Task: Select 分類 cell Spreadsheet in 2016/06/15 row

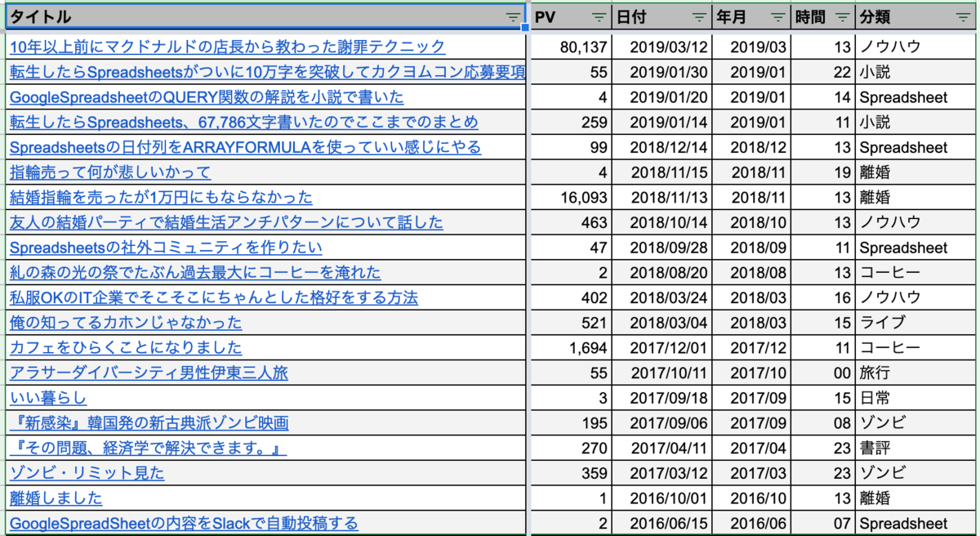Action: 915,524
